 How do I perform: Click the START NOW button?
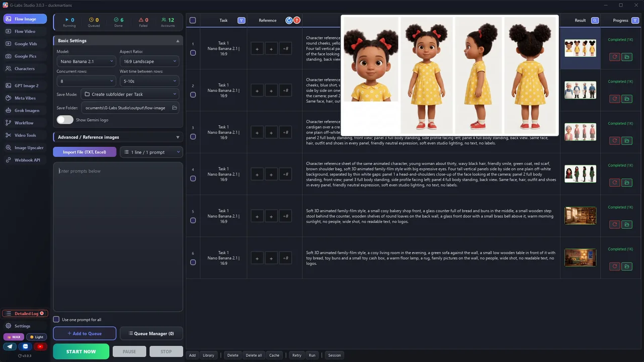(x=81, y=351)
